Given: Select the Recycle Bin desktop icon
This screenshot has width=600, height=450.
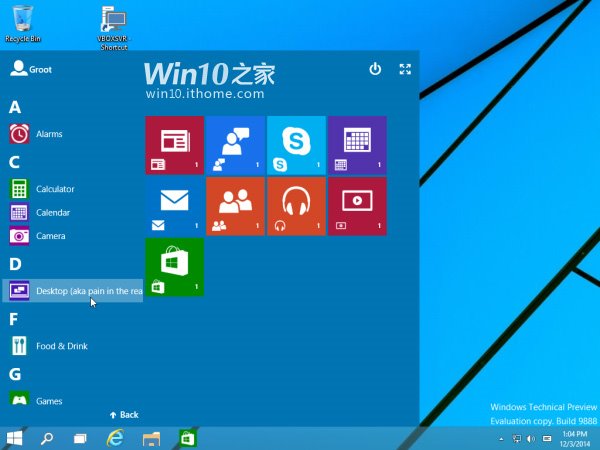Looking at the screenshot, I should (x=23, y=24).
